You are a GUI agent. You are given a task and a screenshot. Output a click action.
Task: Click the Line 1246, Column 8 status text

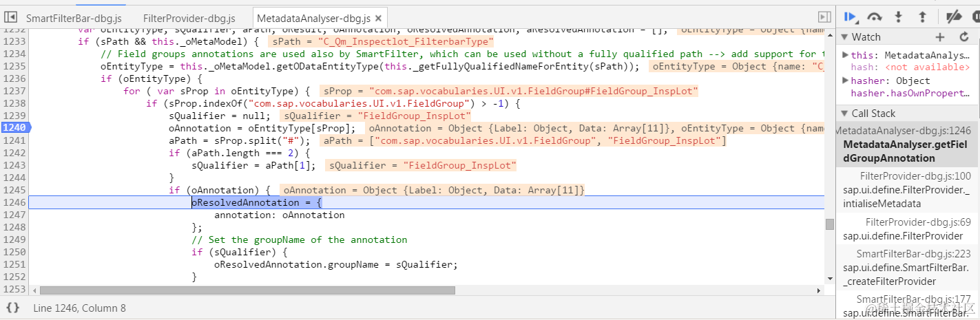click(79, 308)
